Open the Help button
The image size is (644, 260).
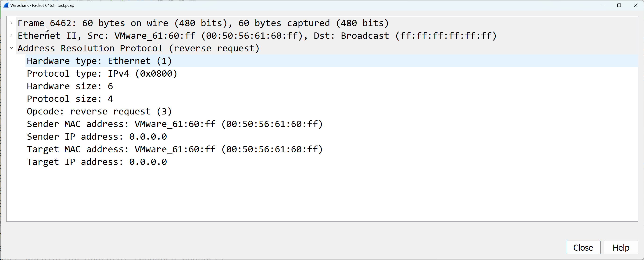(621, 247)
